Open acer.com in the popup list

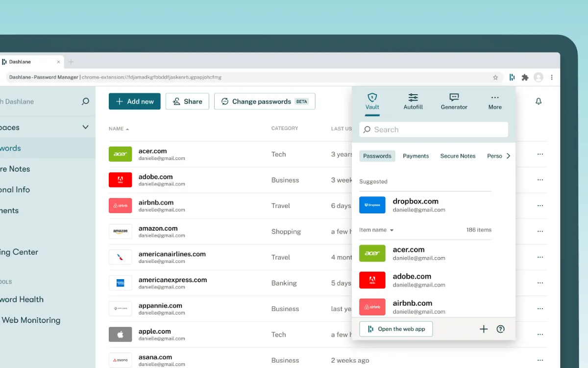pyautogui.click(x=425, y=253)
